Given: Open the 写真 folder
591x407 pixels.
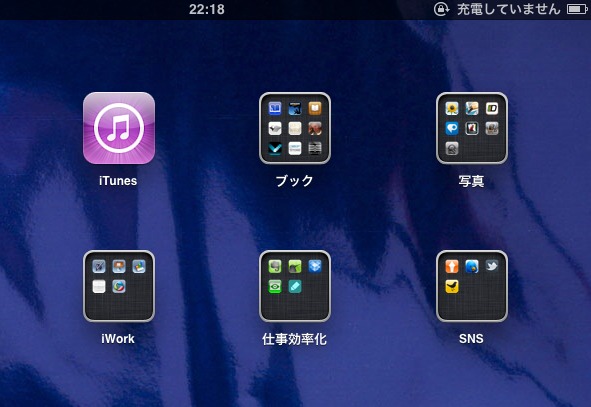Looking at the screenshot, I should pyautogui.click(x=472, y=128).
